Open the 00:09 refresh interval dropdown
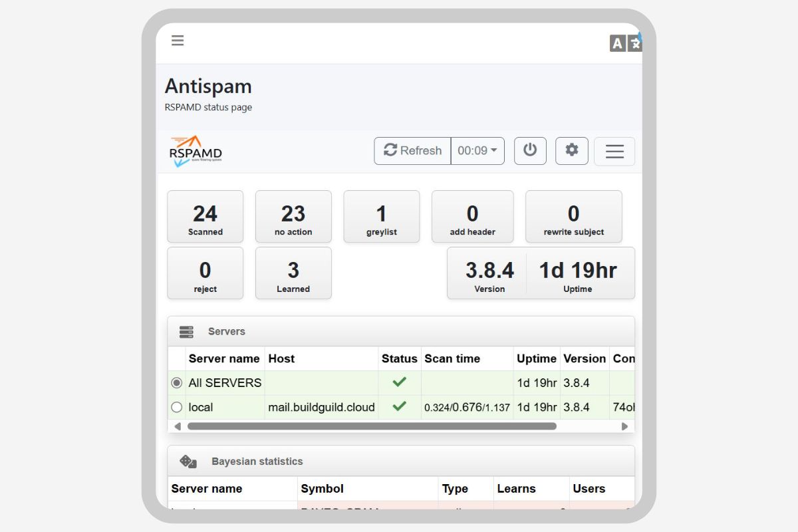Viewport: 798px width, 532px height. click(477, 151)
